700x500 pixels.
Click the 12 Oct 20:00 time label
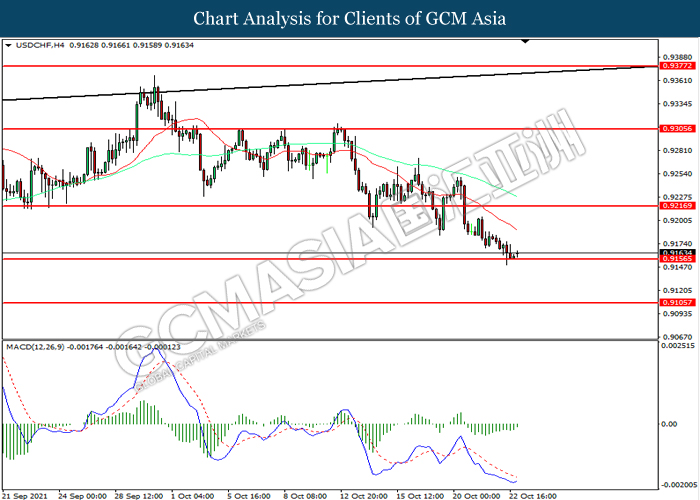pos(364,496)
